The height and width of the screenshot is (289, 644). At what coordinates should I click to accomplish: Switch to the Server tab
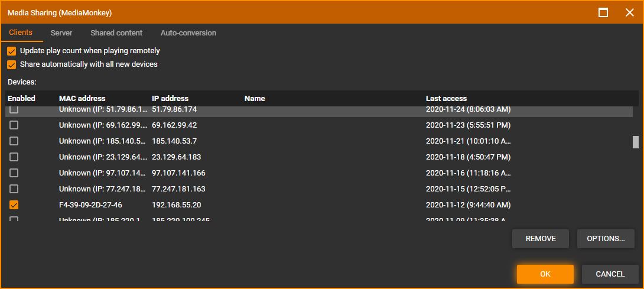pyautogui.click(x=61, y=33)
